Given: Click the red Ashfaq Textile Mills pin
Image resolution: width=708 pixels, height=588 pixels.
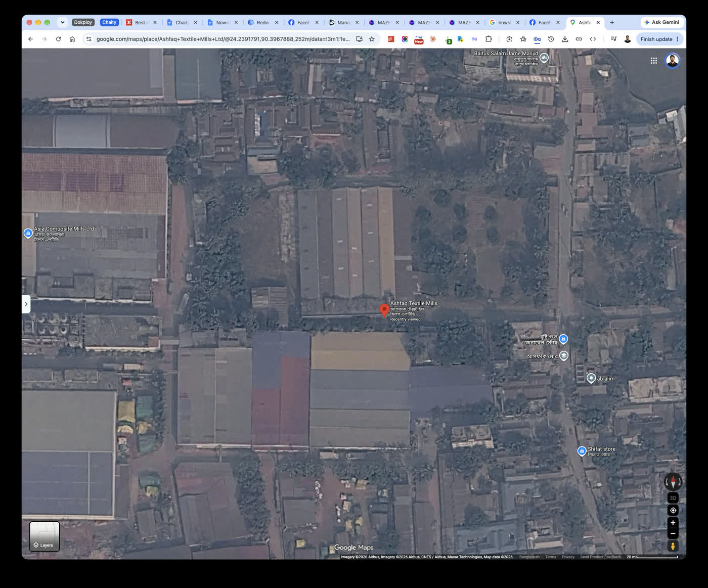Looking at the screenshot, I should [x=384, y=310].
